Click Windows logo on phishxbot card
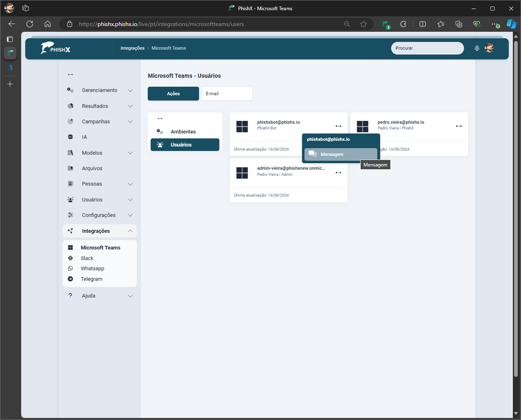This screenshot has width=521, height=420. click(242, 127)
